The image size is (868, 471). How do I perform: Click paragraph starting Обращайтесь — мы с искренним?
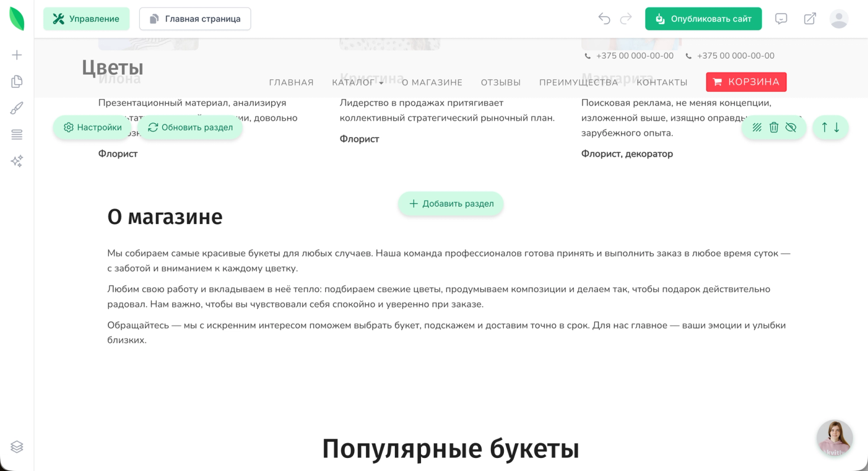446,333
